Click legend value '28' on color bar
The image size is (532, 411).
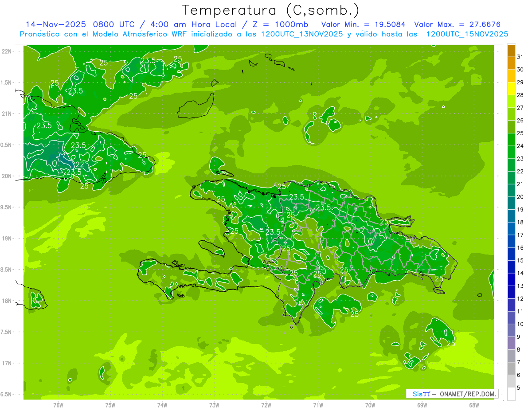tap(520, 95)
